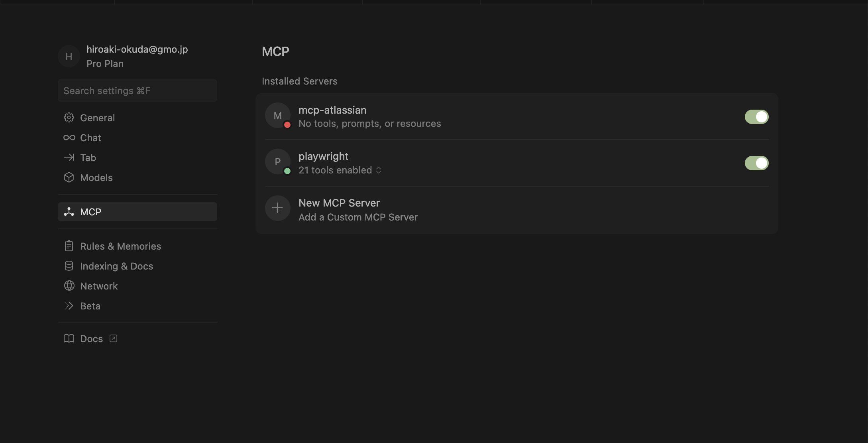
Task: Click the General gear icon
Action: point(69,118)
